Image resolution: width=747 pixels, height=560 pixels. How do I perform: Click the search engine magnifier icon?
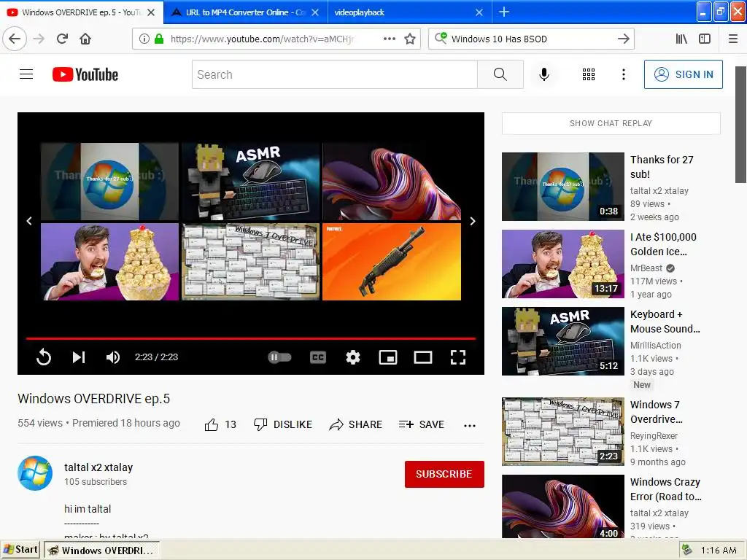441,38
